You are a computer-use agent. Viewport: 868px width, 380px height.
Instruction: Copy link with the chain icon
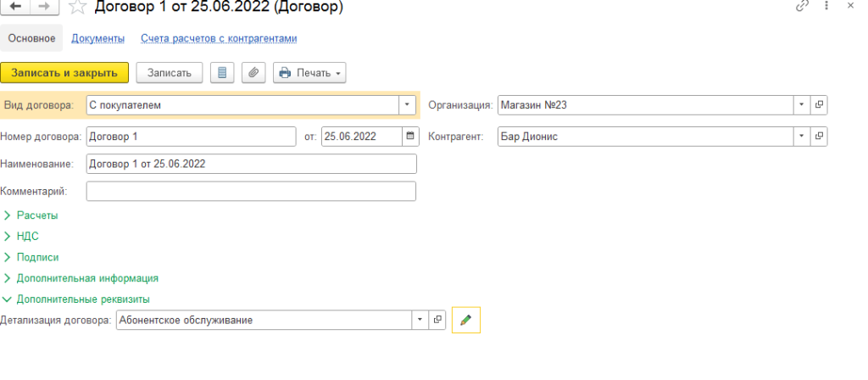click(x=802, y=6)
